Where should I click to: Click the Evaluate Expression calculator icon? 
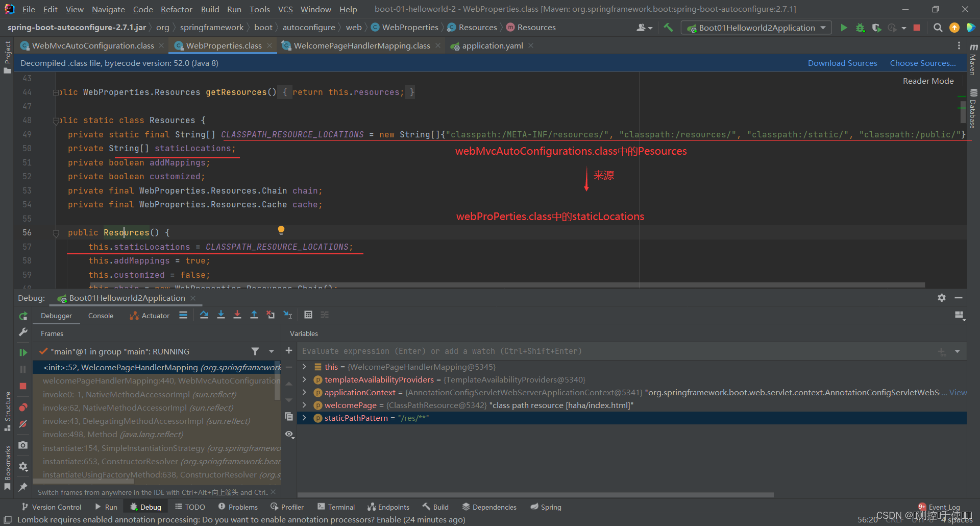pos(308,315)
